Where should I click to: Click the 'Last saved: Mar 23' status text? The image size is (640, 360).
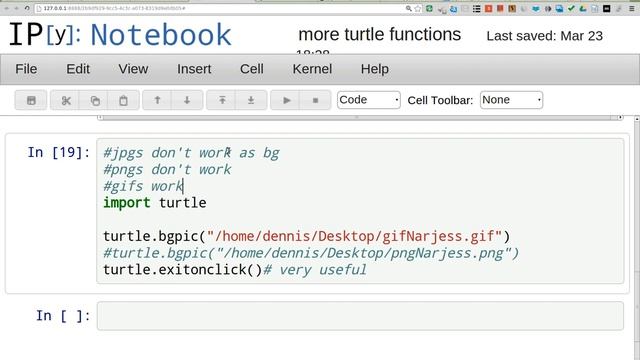click(544, 36)
